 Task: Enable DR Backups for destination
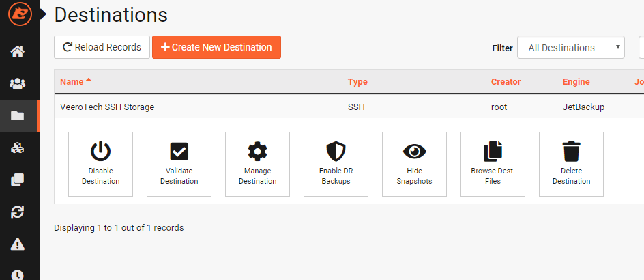(x=336, y=165)
